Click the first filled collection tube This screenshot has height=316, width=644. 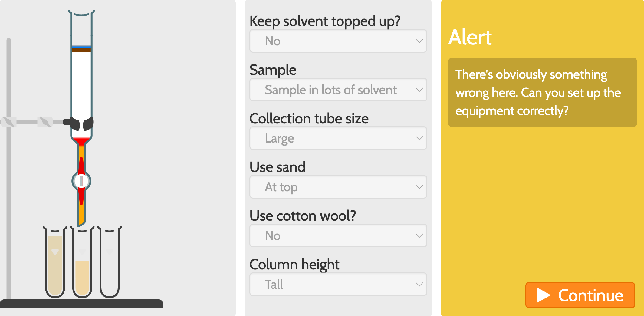(55, 263)
